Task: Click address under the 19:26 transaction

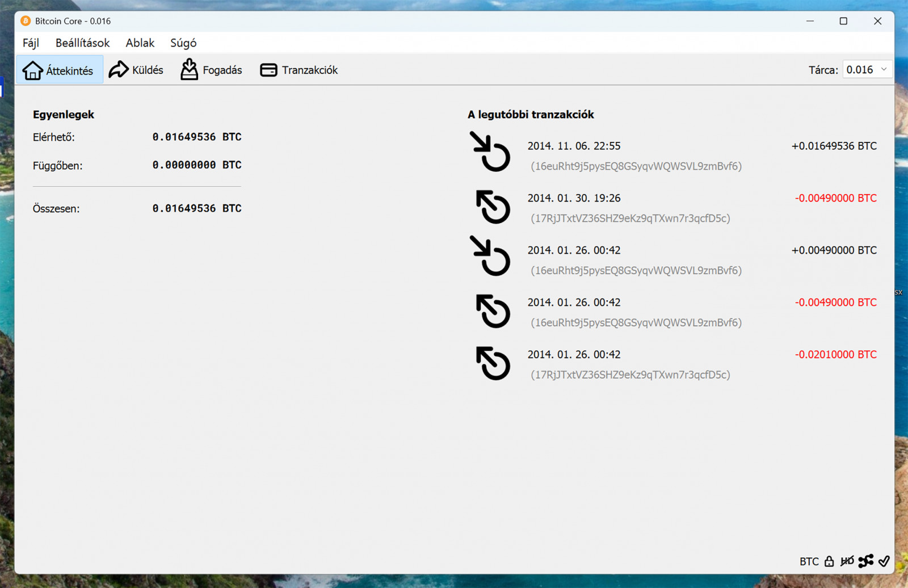Action: [630, 218]
